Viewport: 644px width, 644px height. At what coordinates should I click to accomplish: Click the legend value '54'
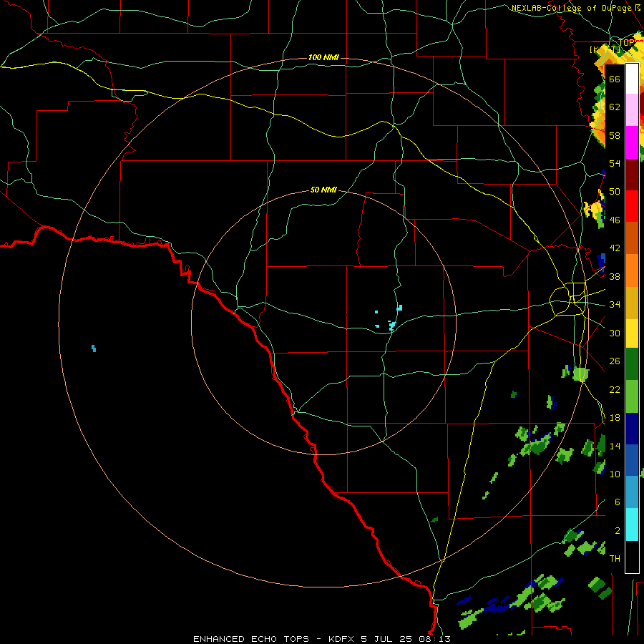tap(615, 163)
